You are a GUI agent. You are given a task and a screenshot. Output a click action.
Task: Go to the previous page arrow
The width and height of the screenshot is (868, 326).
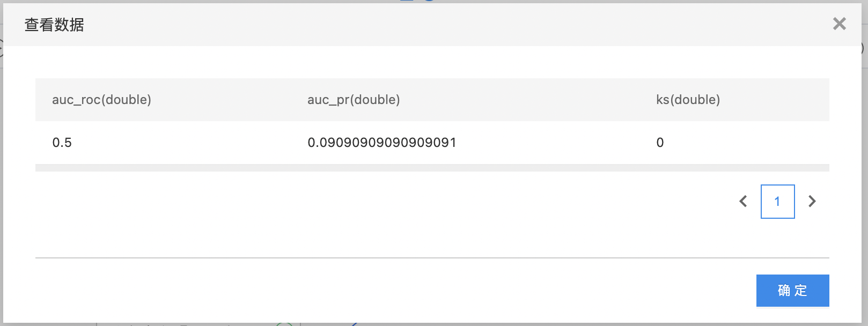point(743,201)
